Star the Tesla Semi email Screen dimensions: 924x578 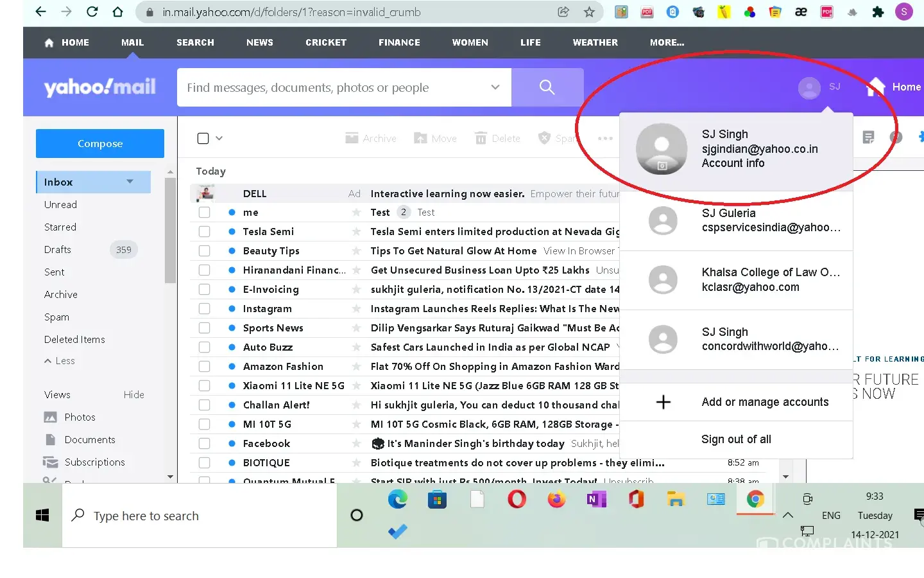point(356,232)
